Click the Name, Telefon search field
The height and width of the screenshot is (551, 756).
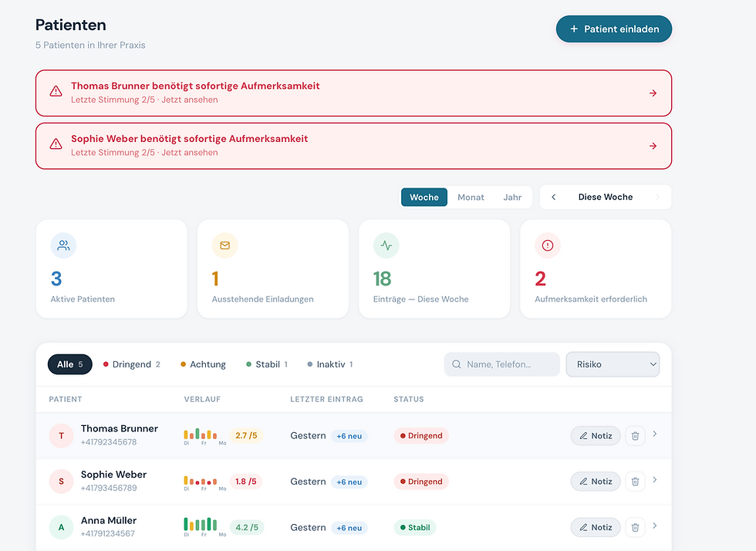[502, 364]
